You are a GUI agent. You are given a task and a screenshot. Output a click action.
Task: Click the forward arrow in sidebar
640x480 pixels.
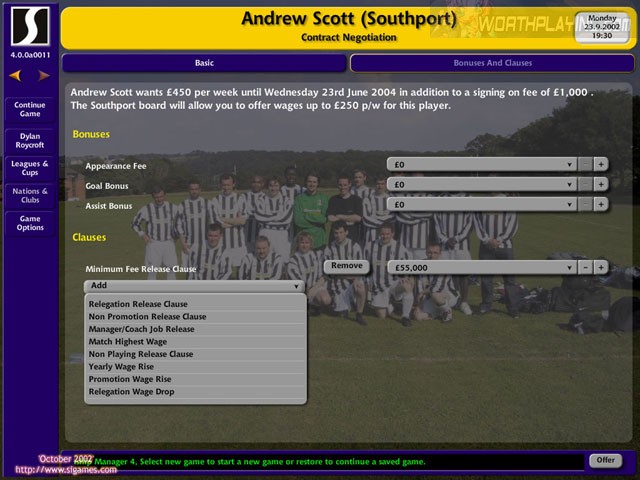[44, 76]
